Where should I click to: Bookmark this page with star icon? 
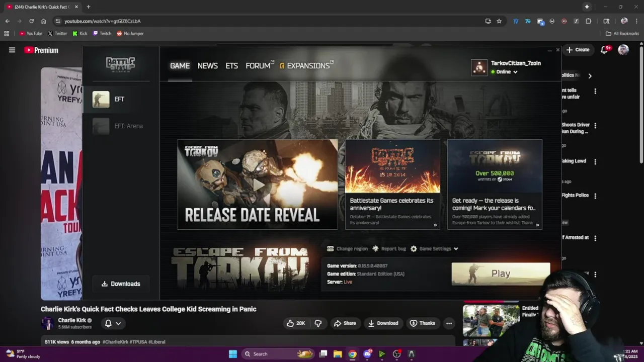point(499,21)
